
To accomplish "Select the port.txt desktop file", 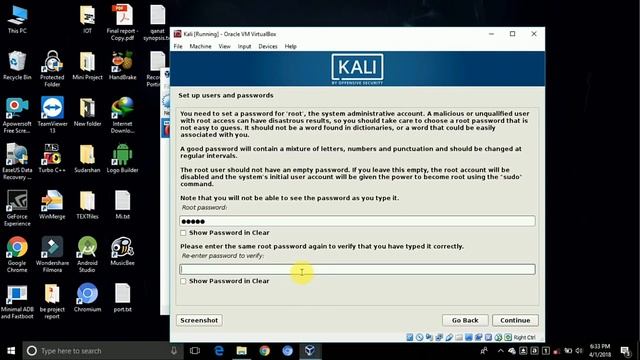I will (x=122, y=298).
